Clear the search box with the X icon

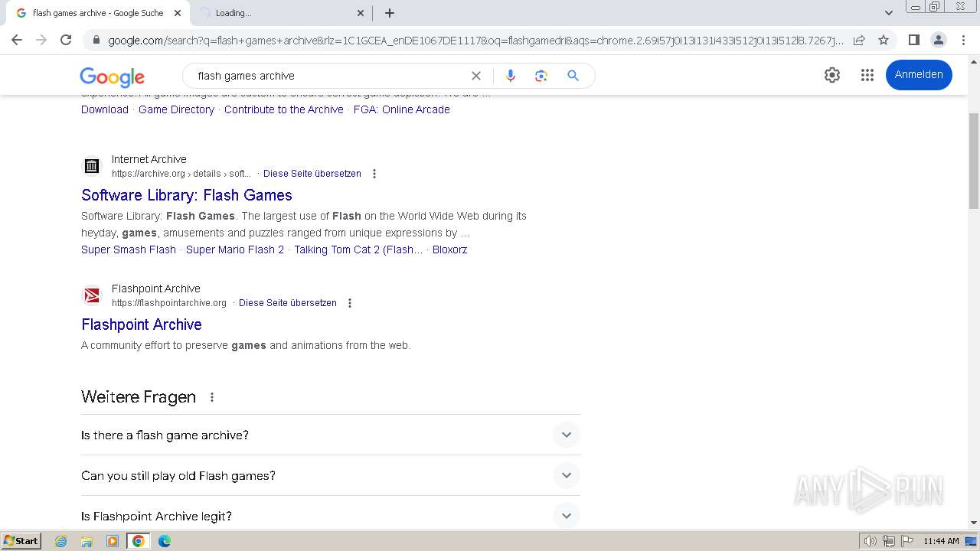476,76
